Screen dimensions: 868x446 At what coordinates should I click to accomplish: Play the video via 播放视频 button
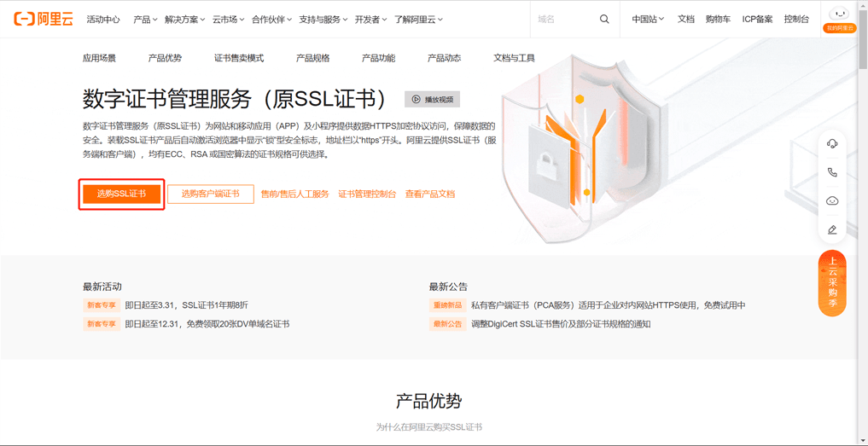(432, 100)
